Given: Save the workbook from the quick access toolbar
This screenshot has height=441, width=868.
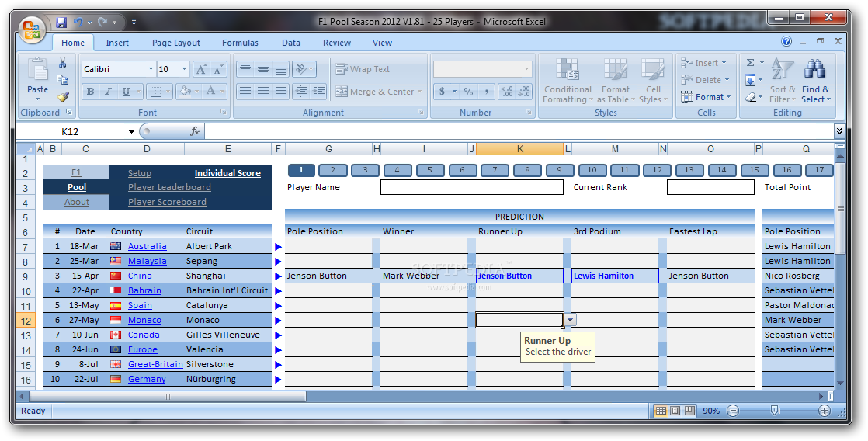Looking at the screenshot, I should pyautogui.click(x=61, y=23).
